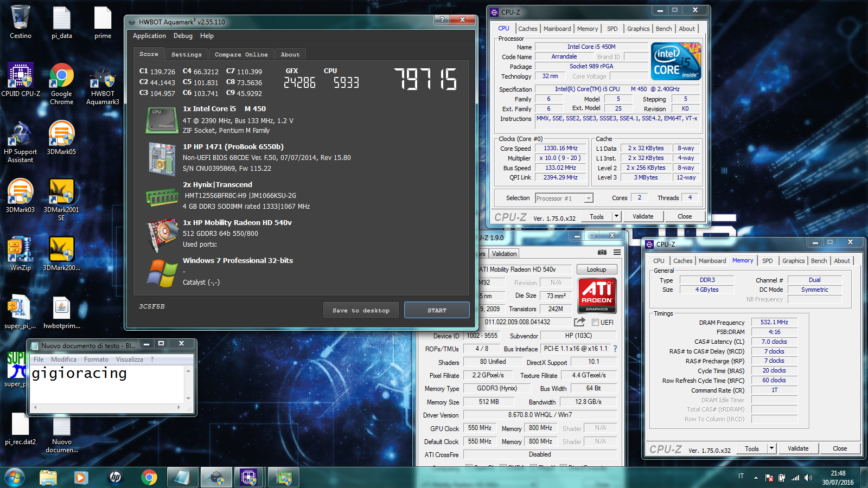868x488 pixels.
Task: Open the Action Center flag tray icon
Action: coord(769,478)
